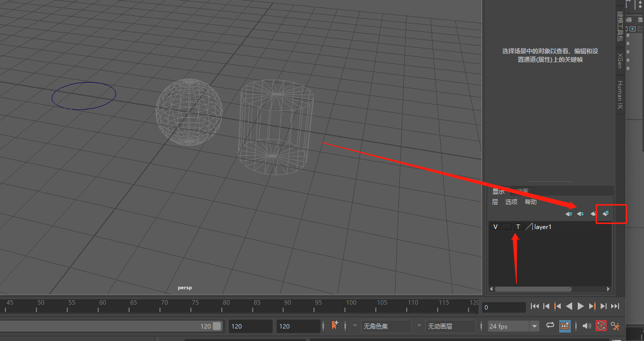This screenshot has height=341, width=644.
Task: Open the Human IK side tab
Action: click(620, 95)
